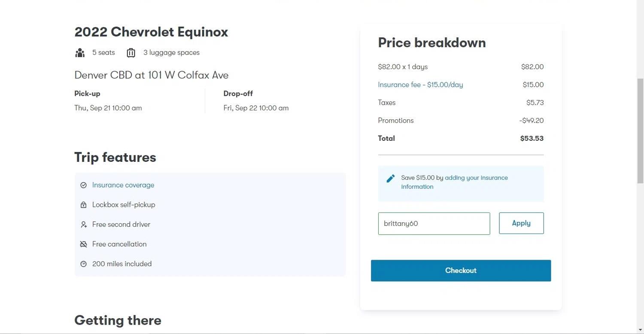Click the scrollbar down arrow
The image size is (644, 334).
640,330
